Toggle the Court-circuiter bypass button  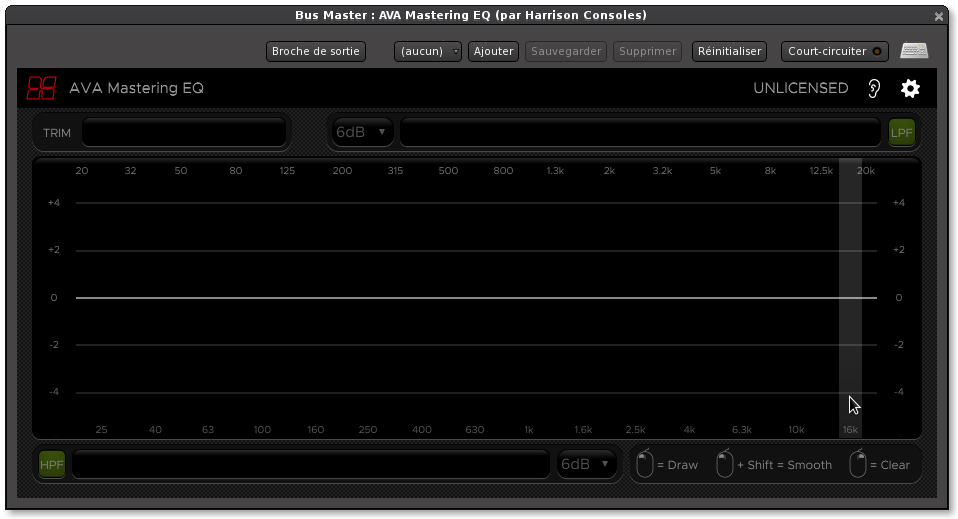(835, 51)
